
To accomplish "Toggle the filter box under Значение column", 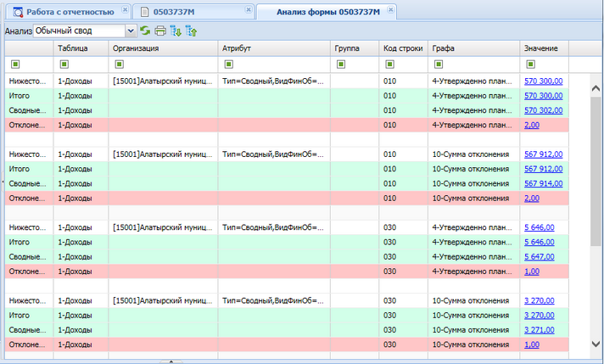I will pos(531,64).
